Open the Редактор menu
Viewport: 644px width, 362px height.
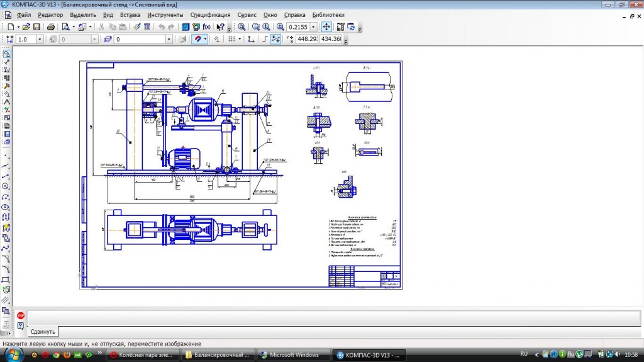(x=50, y=15)
